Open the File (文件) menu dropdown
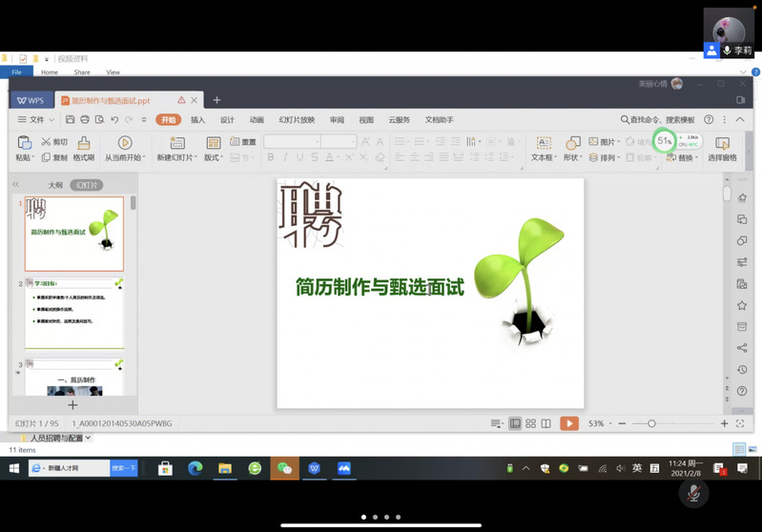762x532 pixels. pyautogui.click(x=36, y=120)
